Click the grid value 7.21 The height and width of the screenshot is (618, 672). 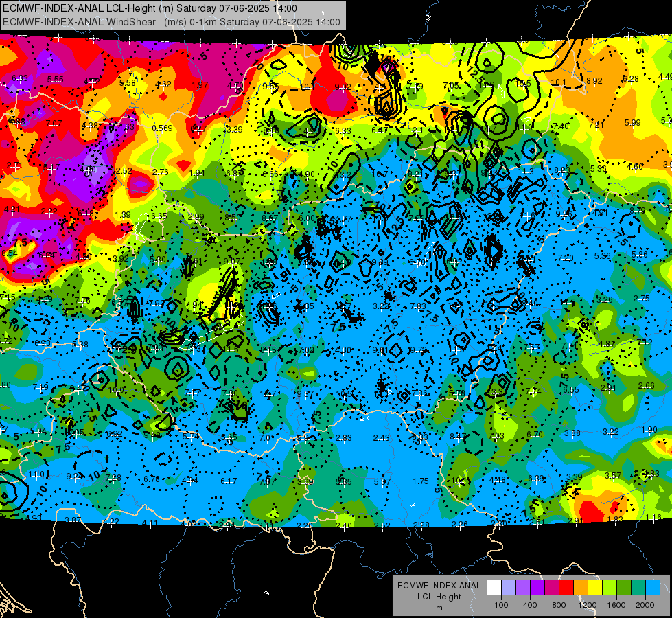[x=596, y=124]
